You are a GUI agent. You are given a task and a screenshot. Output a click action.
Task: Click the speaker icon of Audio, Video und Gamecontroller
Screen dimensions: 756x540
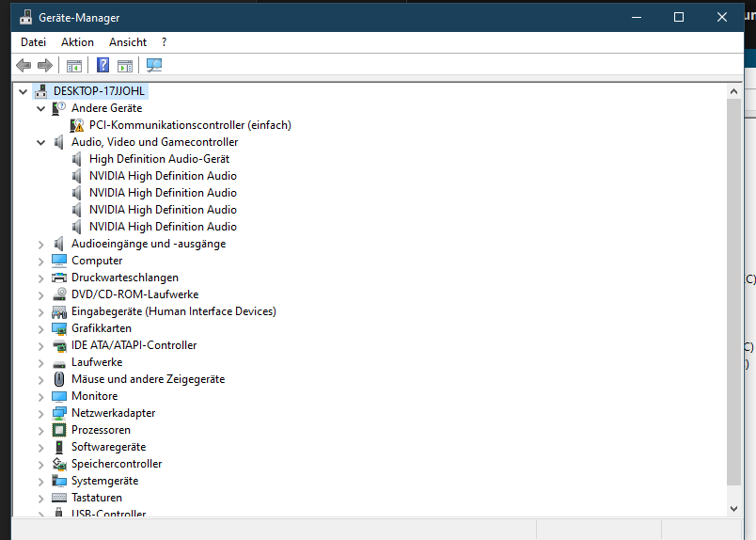(x=59, y=142)
